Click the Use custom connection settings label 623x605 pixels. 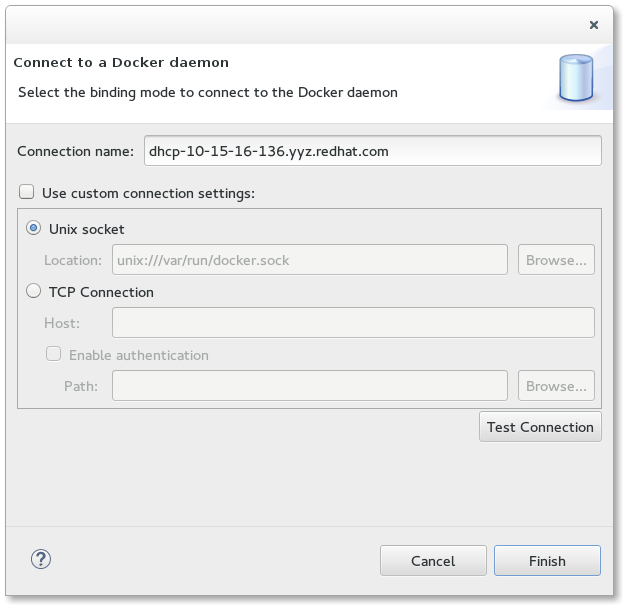click(149, 193)
